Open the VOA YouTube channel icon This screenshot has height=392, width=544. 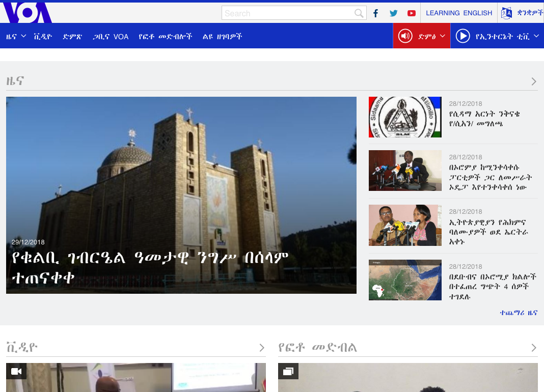coord(411,13)
